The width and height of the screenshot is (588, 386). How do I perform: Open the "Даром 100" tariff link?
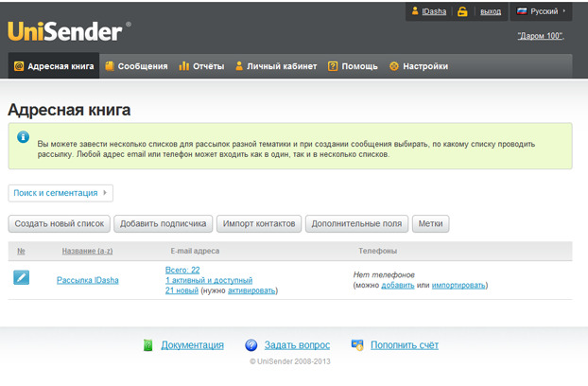[x=541, y=36]
